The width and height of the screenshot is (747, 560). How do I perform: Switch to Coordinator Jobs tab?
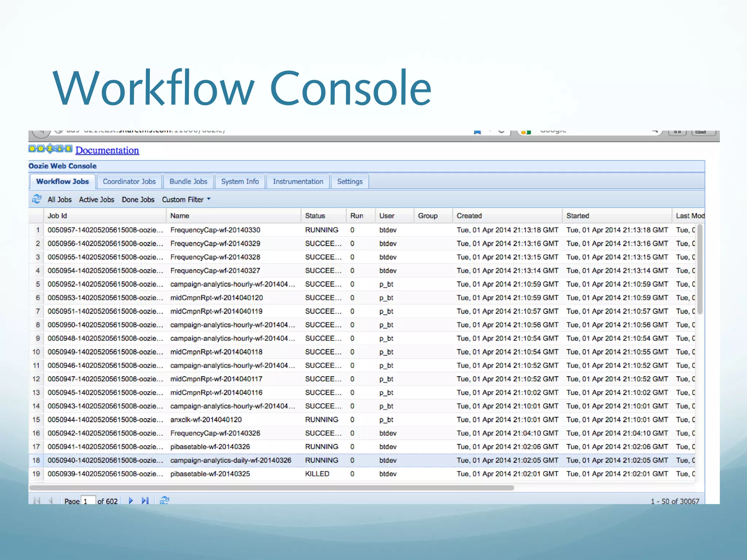point(129,182)
